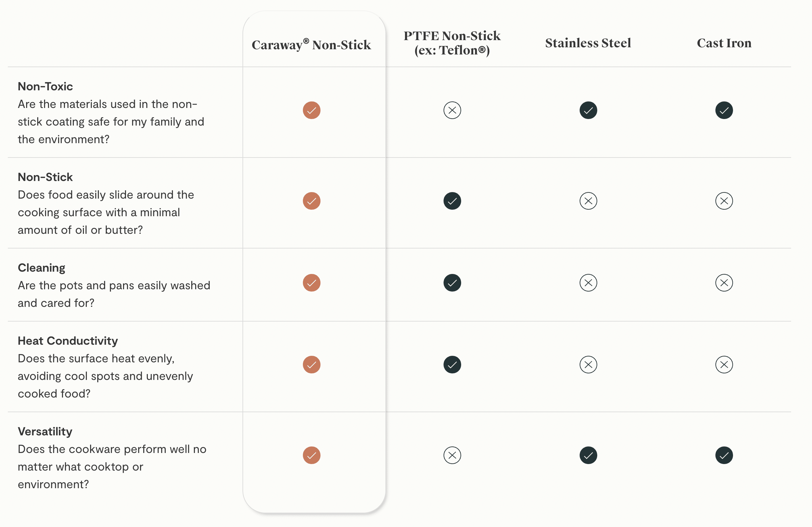Image resolution: width=812 pixels, height=527 pixels.
Task: Select the Caraway Non-Stick column header
Action: coord(311,45)
